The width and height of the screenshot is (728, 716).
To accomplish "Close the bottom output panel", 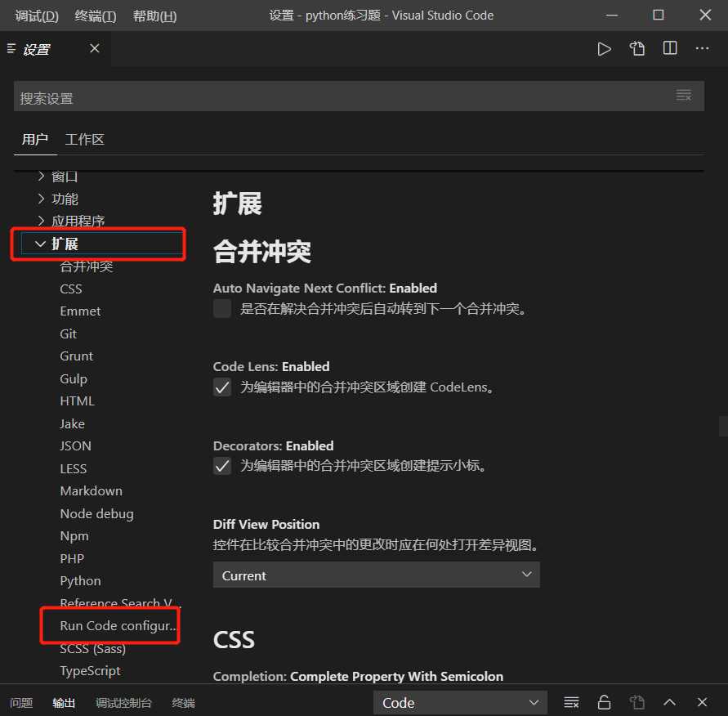I will tap(702, 702).
